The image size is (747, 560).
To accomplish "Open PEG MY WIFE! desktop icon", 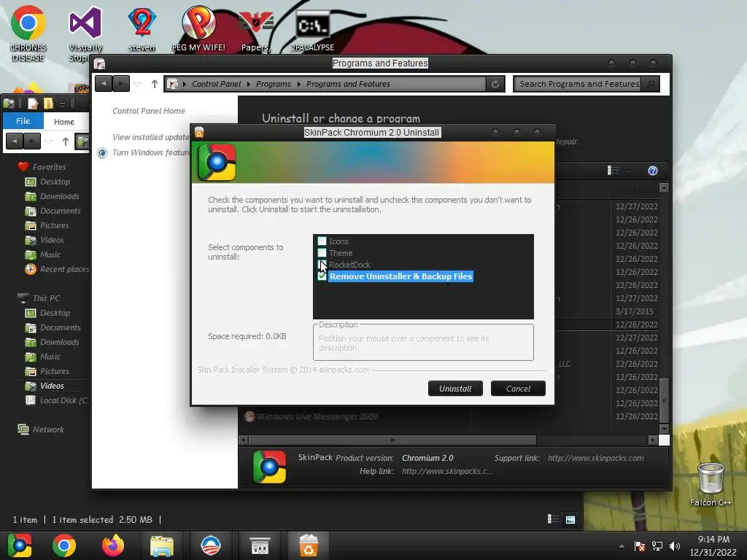I will tap(198, 28).
